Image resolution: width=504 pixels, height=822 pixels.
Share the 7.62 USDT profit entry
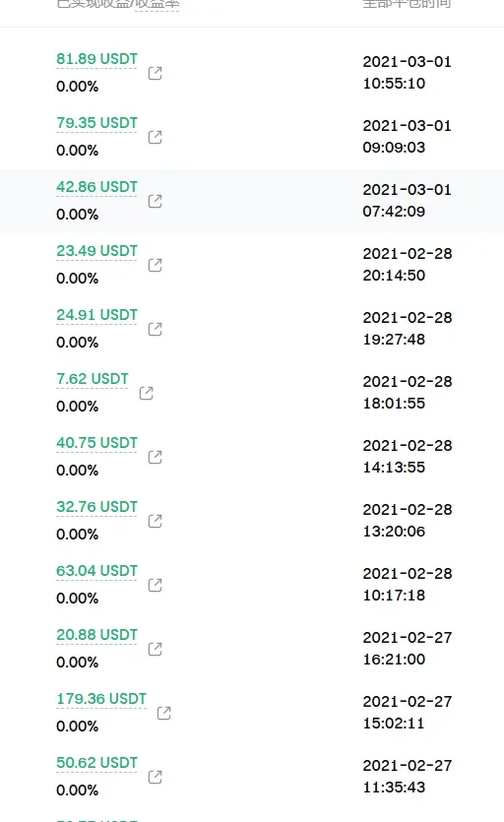147,393
